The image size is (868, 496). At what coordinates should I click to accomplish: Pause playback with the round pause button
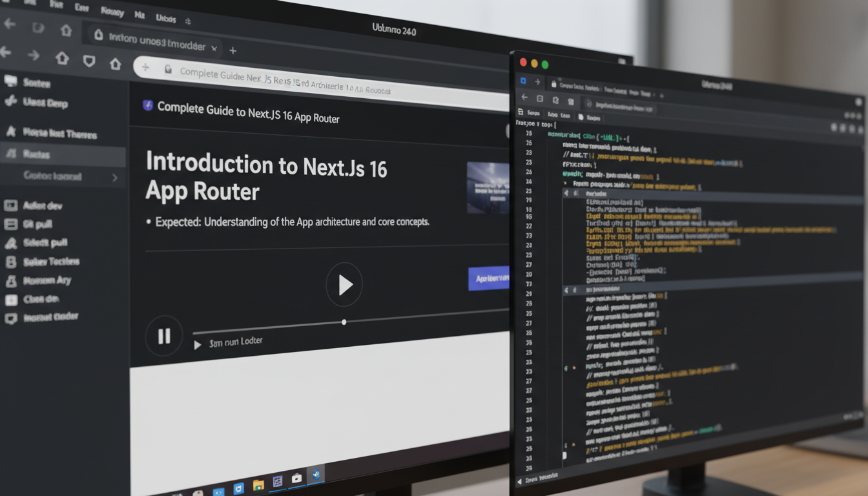tap(164, 335)
